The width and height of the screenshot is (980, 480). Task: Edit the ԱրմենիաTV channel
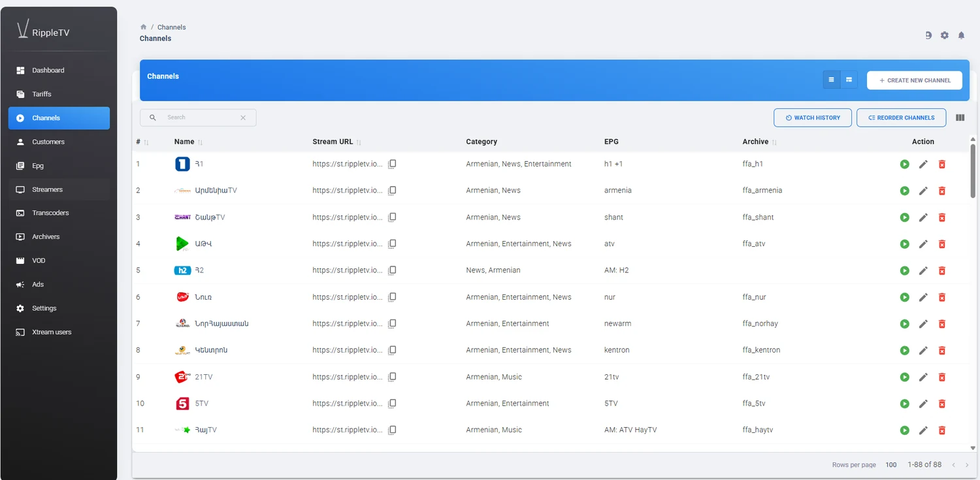click(923, 191)
